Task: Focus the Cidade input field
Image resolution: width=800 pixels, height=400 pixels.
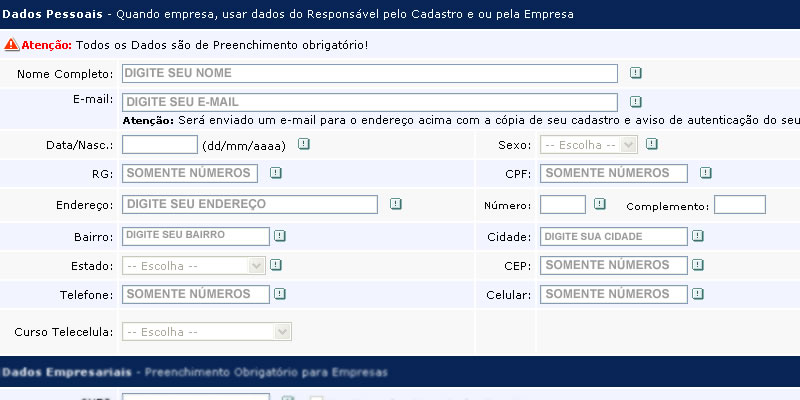Action: click(614, 237)
